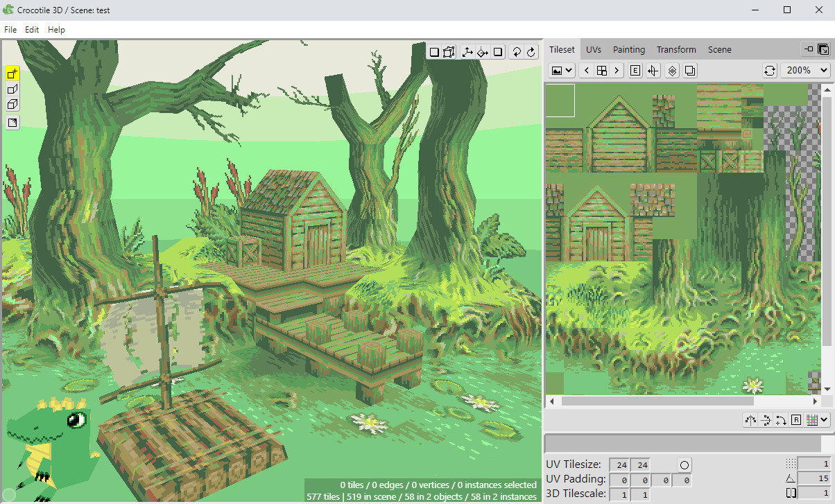Screen dimensions: 835x504
Task: Click the colorful palette grid swatch icon
Action: (811, 420)
